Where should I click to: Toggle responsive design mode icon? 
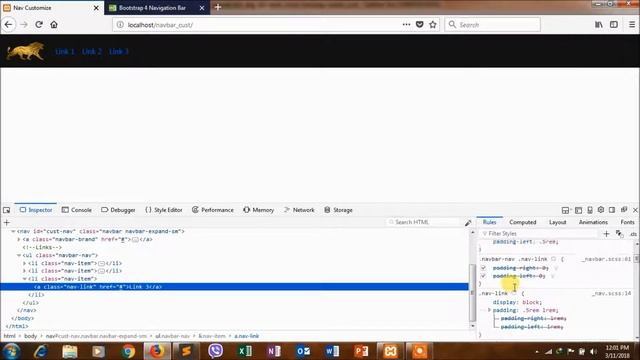[590, 210]
